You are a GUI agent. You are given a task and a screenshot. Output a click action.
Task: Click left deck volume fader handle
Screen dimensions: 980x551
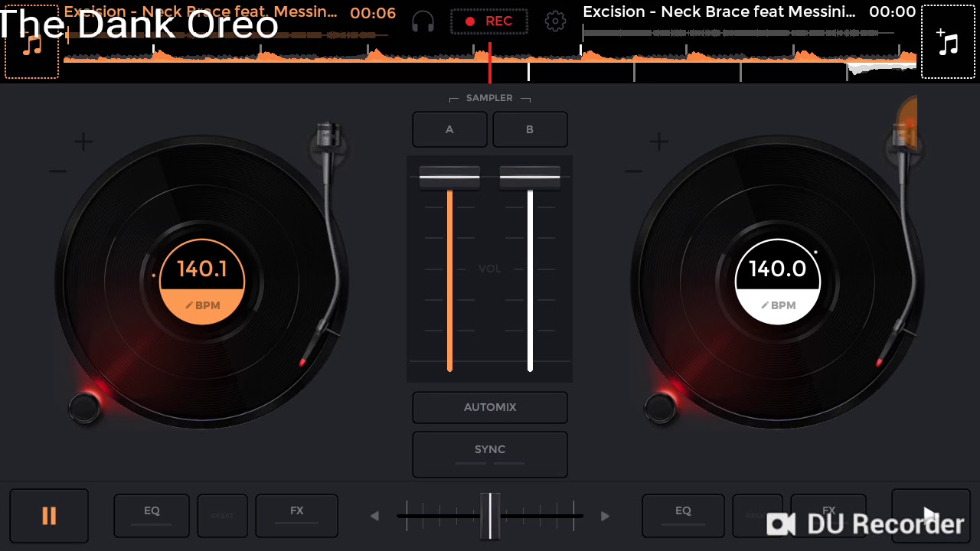pyautogui.click(x=449, y=178)
